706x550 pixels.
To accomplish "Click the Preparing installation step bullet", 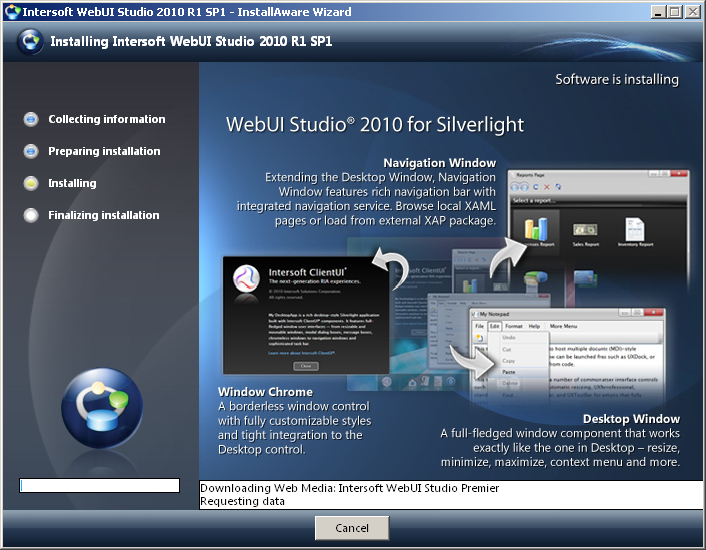I will [31, 151].
